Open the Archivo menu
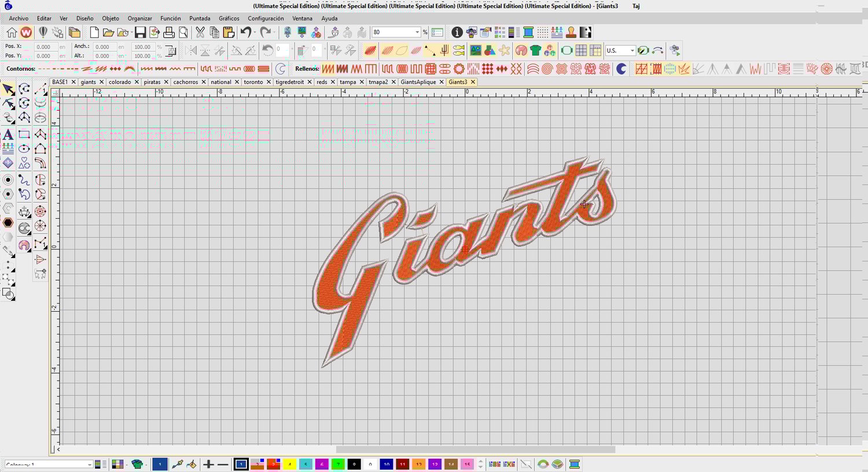 tap(19, 19)
